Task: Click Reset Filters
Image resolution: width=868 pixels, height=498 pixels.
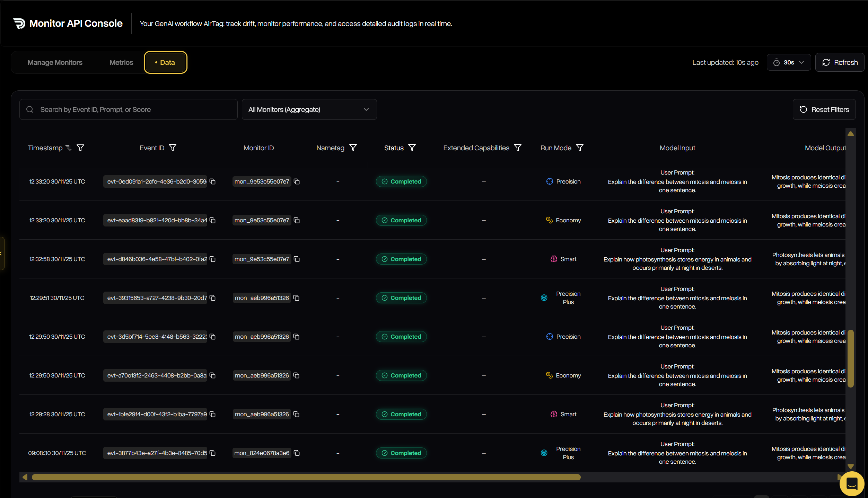Action: (x=824, y=109)
